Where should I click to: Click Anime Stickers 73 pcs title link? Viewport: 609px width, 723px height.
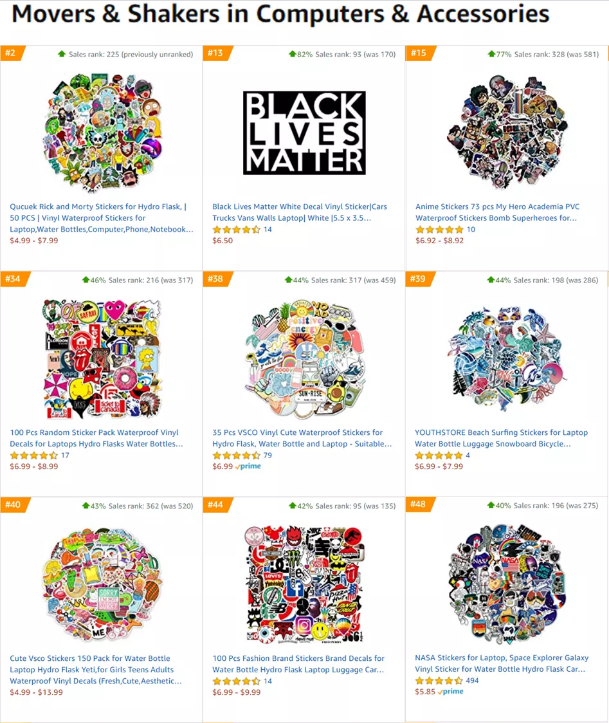point(497,212)
